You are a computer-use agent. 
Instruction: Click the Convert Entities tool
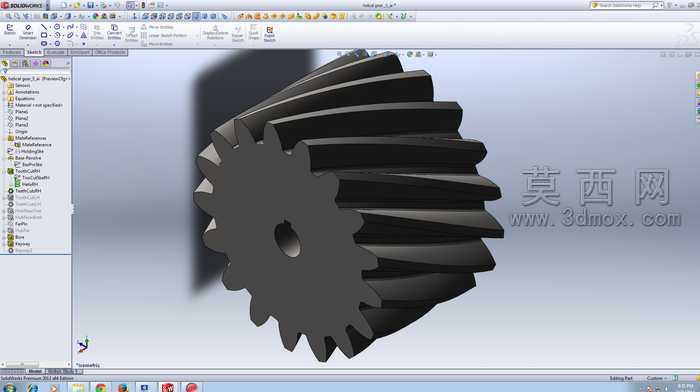coord(114,32)
